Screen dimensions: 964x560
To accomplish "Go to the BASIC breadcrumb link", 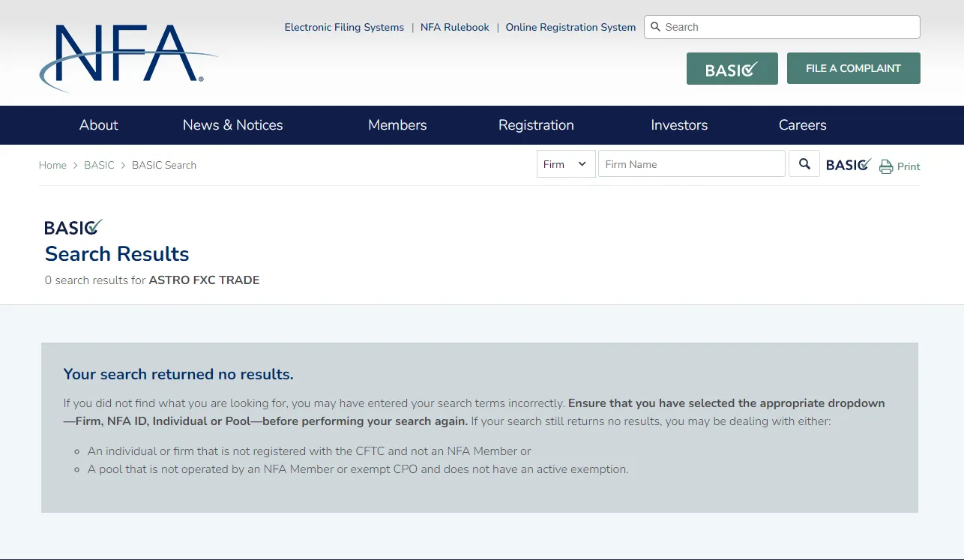I will (x=99, y=165).
